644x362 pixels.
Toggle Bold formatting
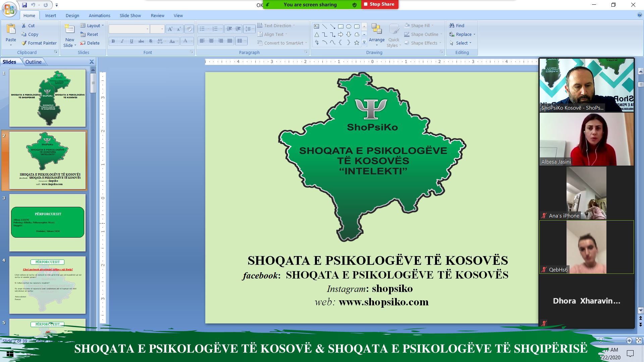tap(113, 41)
